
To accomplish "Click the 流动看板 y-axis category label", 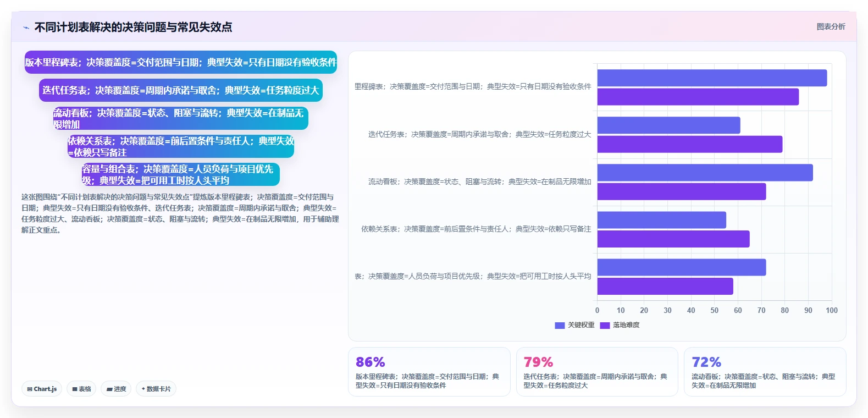I will (480, 182).
